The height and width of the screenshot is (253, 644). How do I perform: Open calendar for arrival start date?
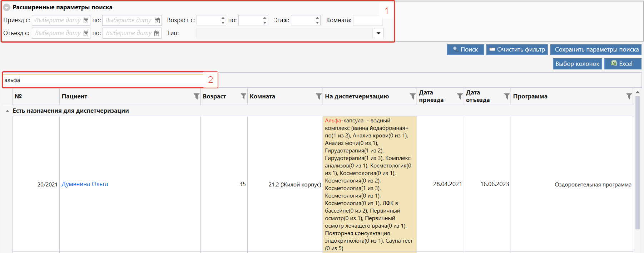point(86,20)
